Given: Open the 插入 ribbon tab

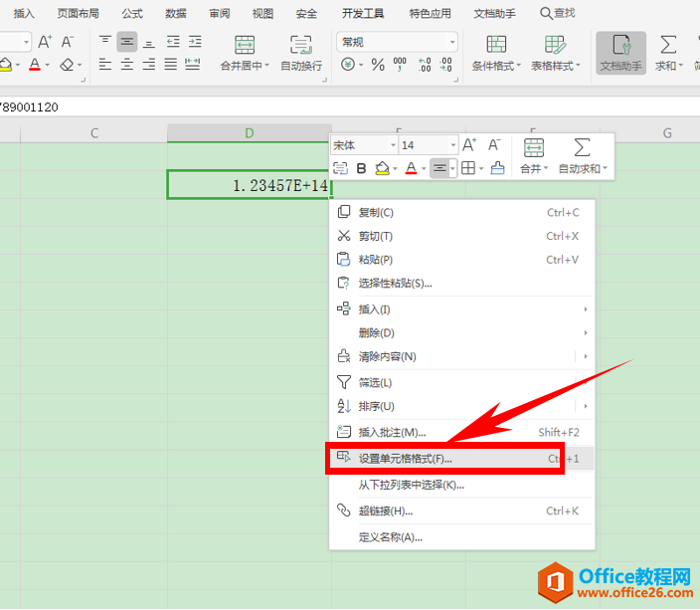Looking at the screenshot, I should click(x=24, y=14).
